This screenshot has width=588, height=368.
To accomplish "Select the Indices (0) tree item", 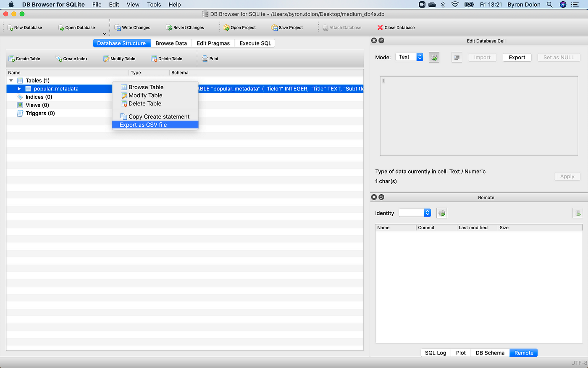I will [39, 97].
